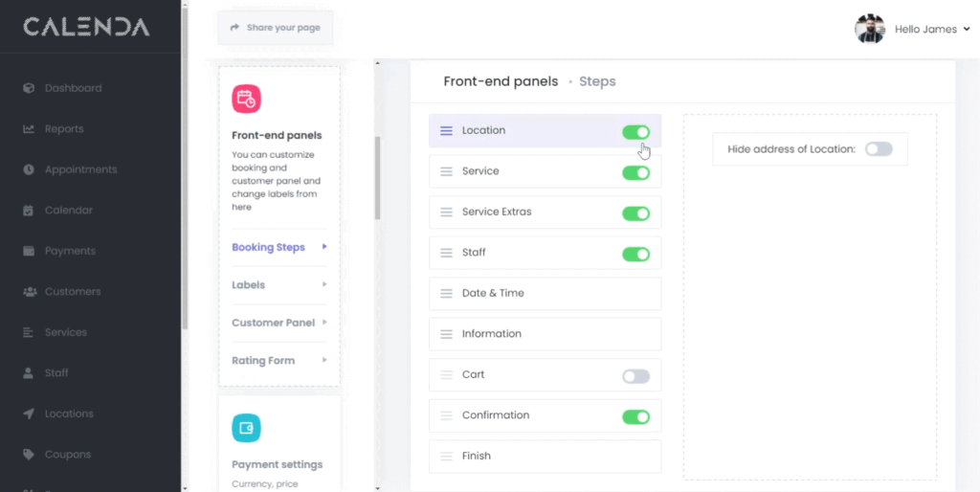The width and height of the screenshot is (980, 492).
Task: Disable the Service step toggle
Action: click(x=635, y=173)
